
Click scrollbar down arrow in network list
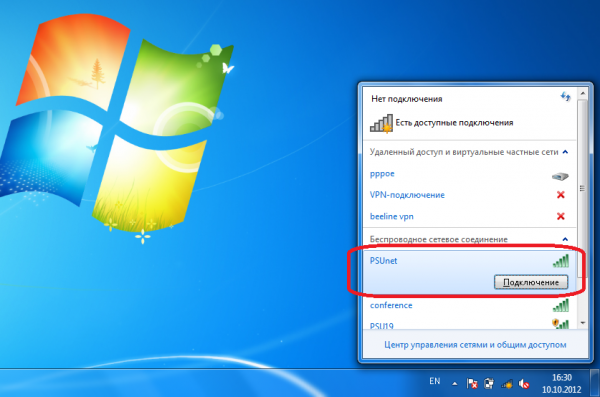pos(582,323)
